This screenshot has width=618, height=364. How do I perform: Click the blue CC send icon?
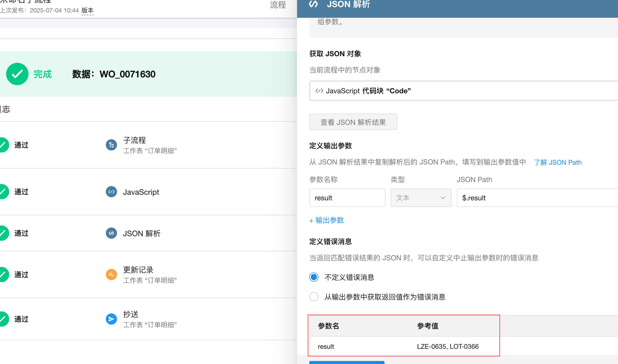click(x=111, y=319)
